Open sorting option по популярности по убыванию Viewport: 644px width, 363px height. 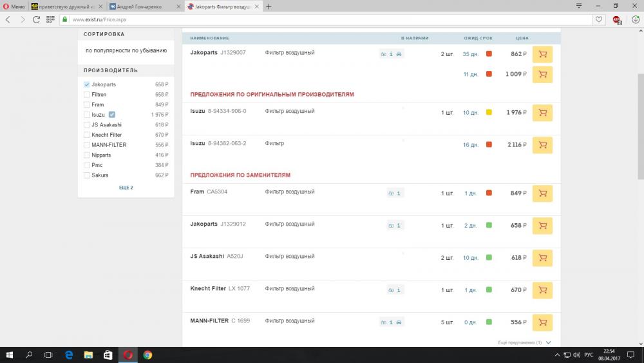(x=126, y=50)
